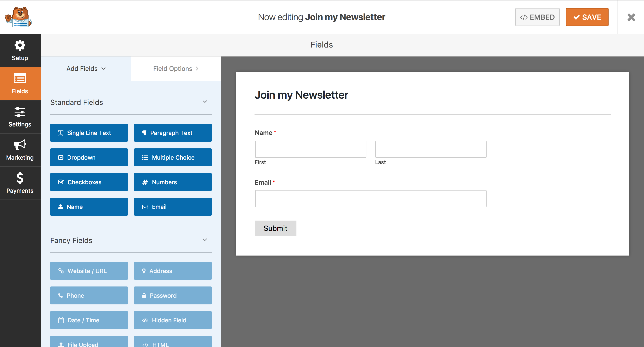644x347 pixels.
Task: Select the Single Line Text field
Action: click(x=89, y=132)
